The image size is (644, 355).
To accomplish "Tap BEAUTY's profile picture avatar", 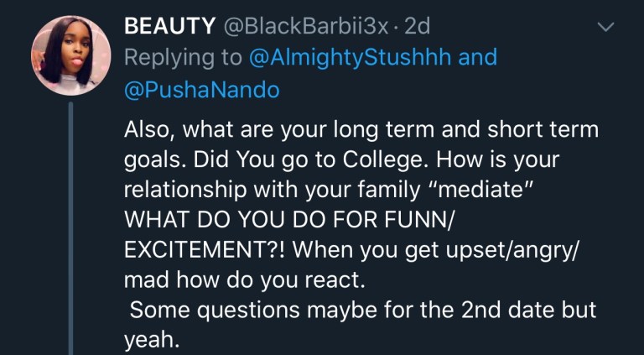I will click(71, 56).
